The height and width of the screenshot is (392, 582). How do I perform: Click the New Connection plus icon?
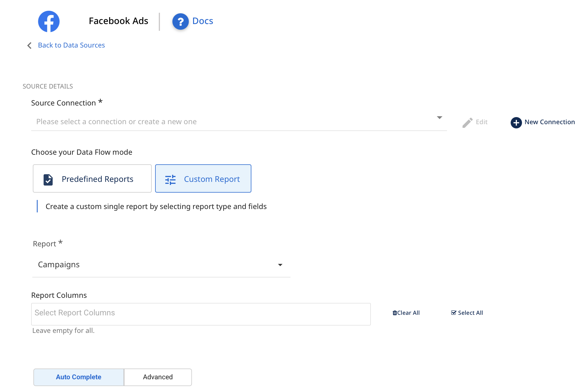click(x=516, y=122)
